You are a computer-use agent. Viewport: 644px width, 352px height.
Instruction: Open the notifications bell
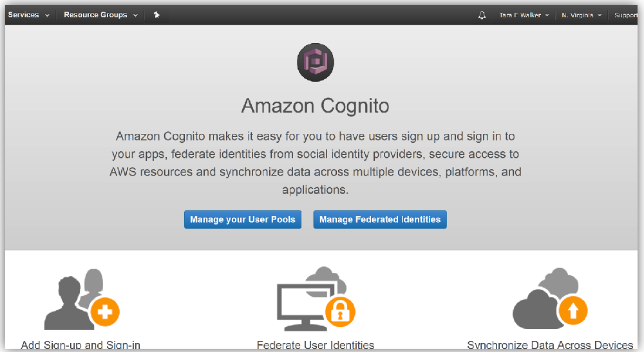482,15
